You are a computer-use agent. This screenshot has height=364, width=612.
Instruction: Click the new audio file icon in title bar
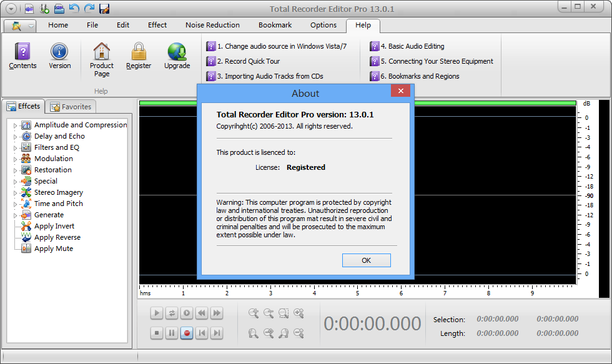click(x=29, y=9)
